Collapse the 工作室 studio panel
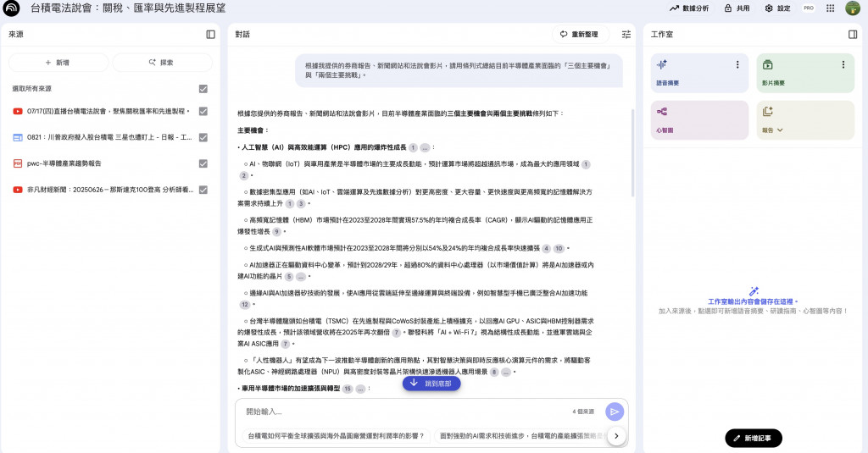 (853, 35)
